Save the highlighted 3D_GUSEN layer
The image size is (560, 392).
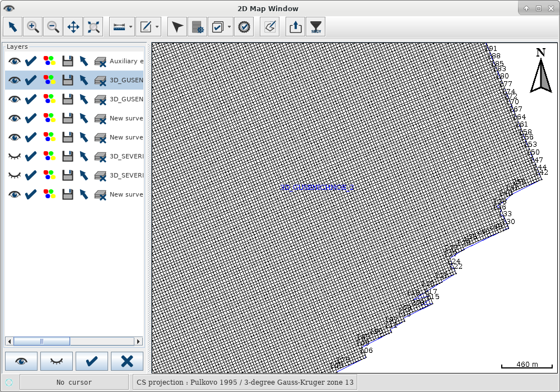[x=68, y=80]
